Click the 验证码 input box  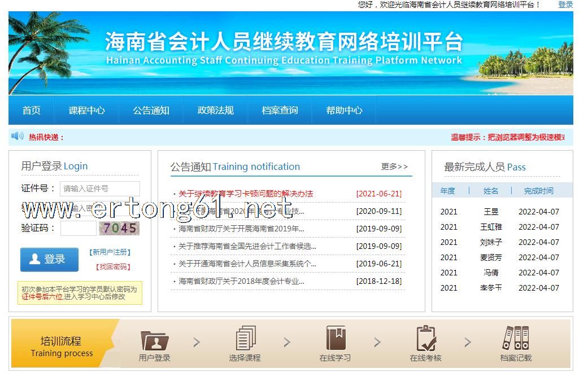pyautogui.click(x=78, y=228)
